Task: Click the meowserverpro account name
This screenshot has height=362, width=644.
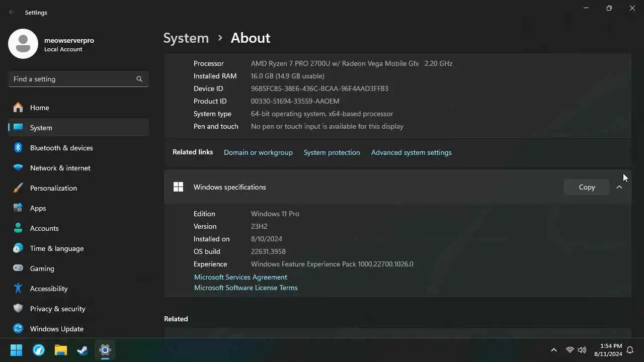Action: click(x=69, y=40)
